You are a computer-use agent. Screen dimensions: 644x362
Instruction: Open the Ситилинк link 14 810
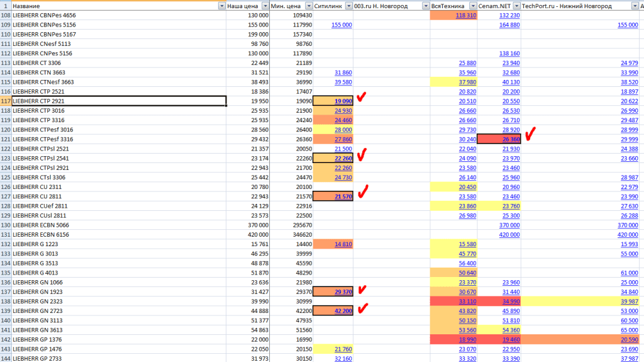[343, 244]
